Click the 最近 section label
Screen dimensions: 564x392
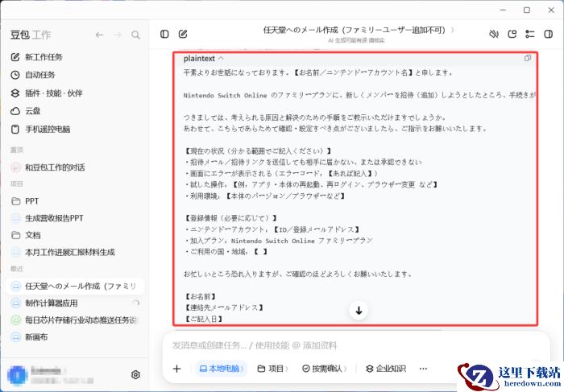coord(17,269)
